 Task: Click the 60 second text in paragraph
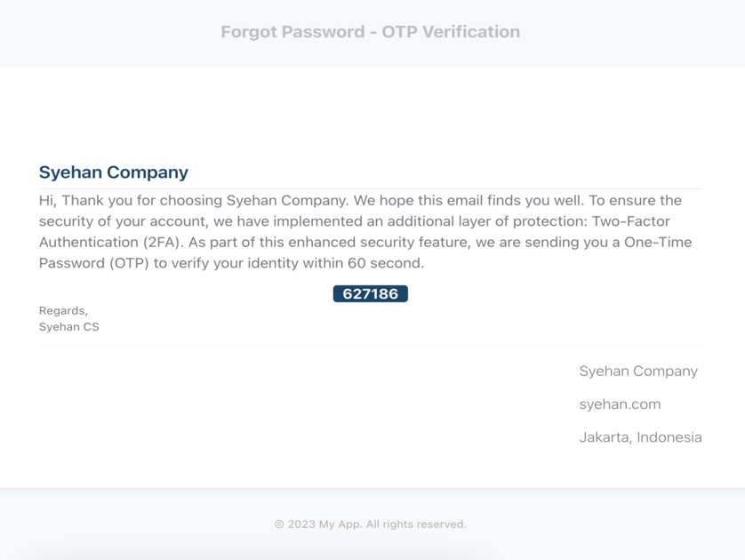point(385,263)
